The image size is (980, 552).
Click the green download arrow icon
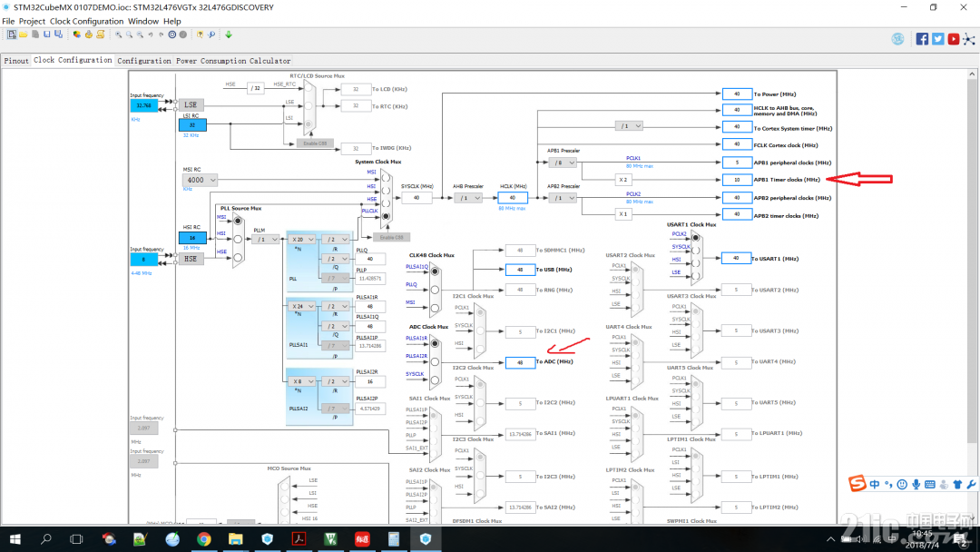(x=229, y=35)
